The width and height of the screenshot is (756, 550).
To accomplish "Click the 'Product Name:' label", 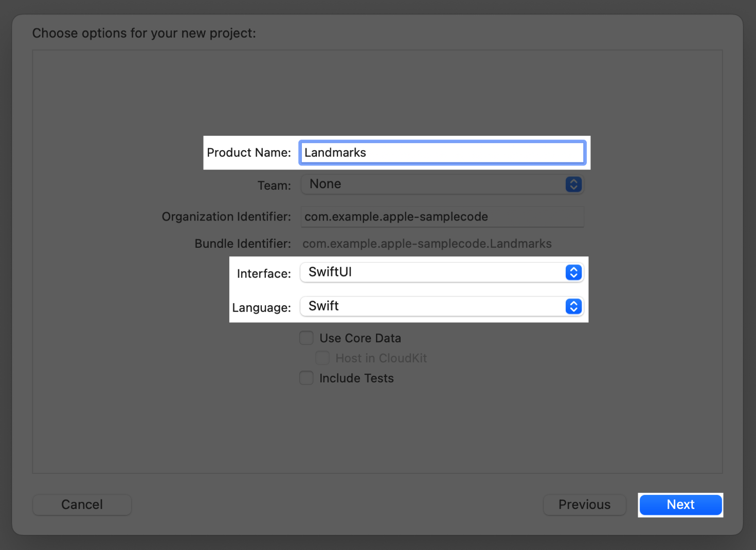I will pyautogui.click(x=249, y=153).
